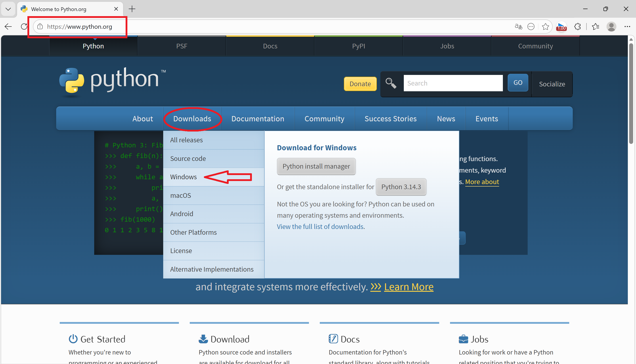Click the GO search button

[518, 83]
